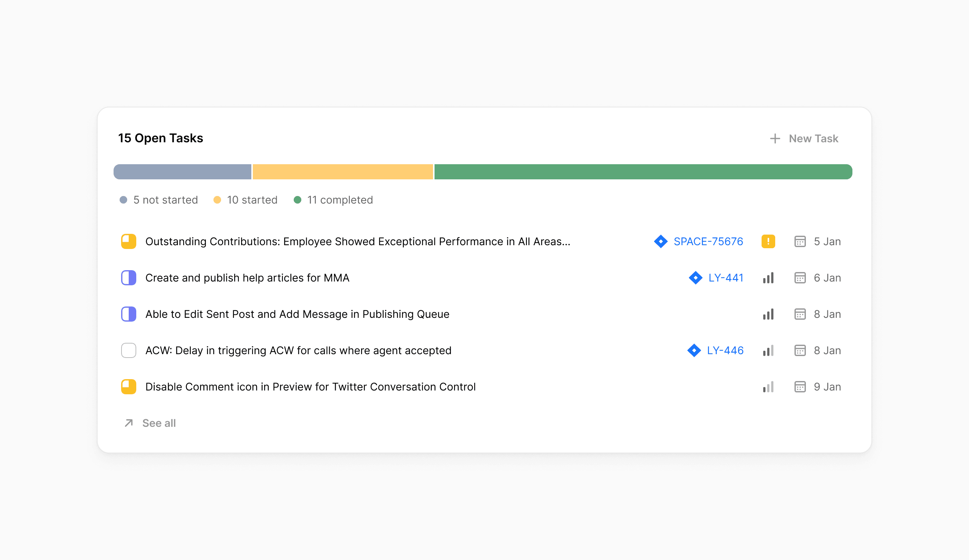Viewport: 969px width, 560px height.
Task: Check the ACW Delay in triggering task checkbox
Action: (129, 350)
